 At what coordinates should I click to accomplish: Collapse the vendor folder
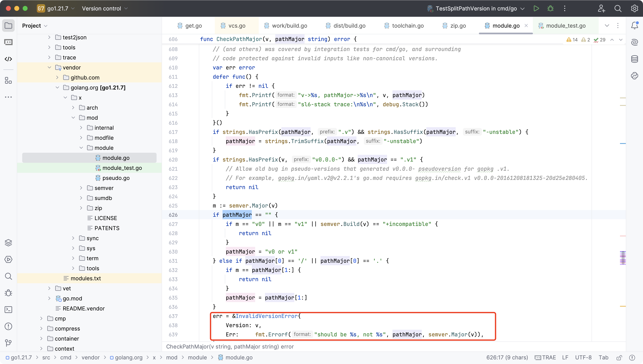[49, 68]
